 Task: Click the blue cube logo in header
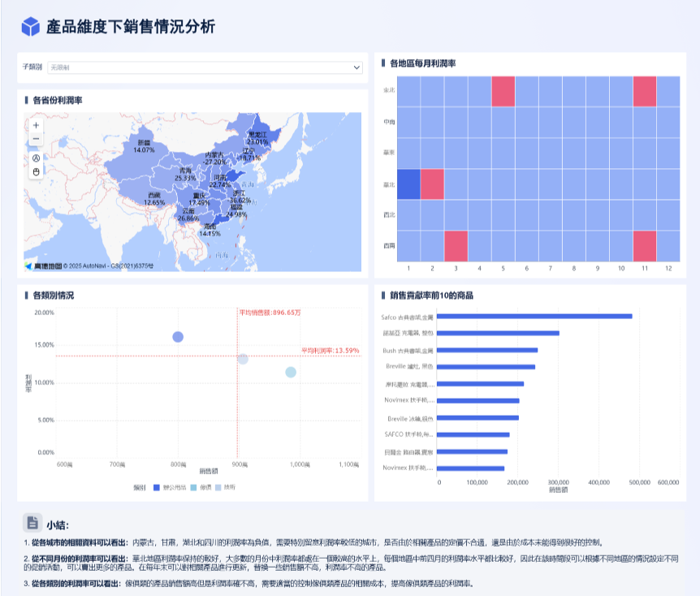(x=31, y=26)
